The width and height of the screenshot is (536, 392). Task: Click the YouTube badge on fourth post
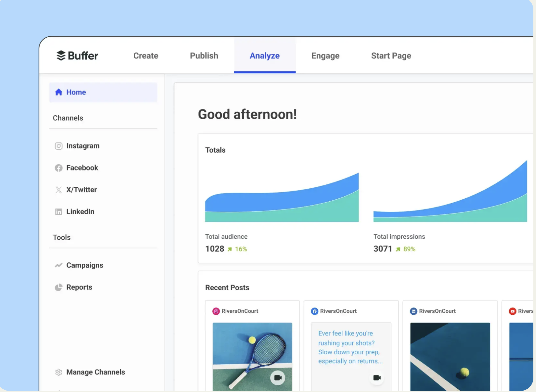513,311
